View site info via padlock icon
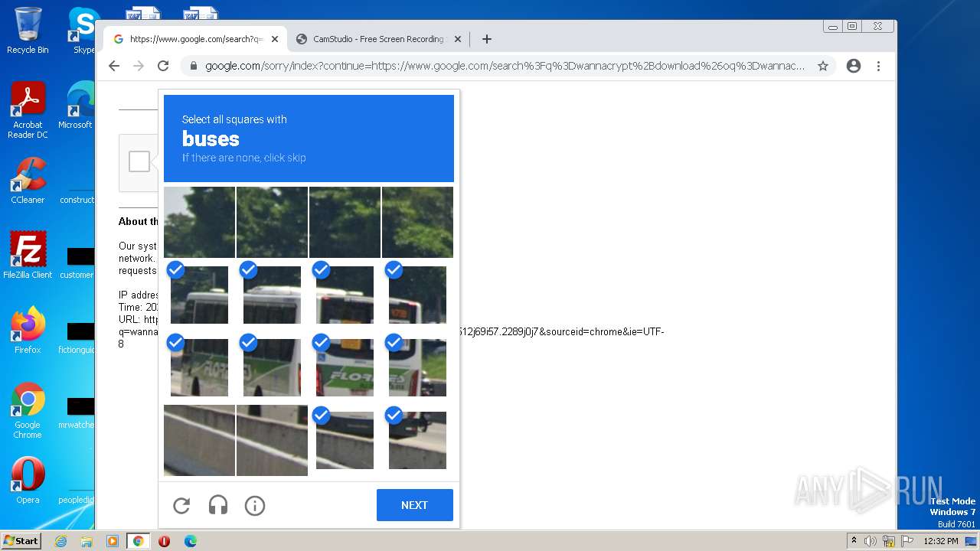 194,66
